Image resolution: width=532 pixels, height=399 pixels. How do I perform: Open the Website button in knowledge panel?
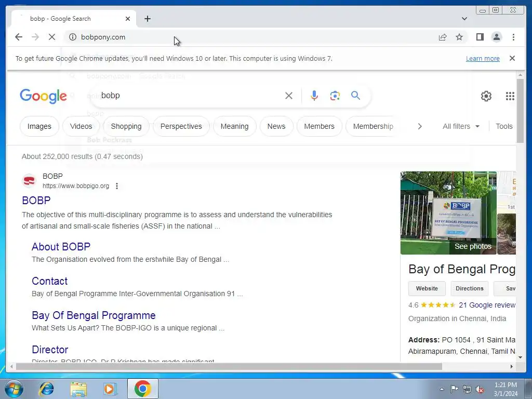point(427,288)
